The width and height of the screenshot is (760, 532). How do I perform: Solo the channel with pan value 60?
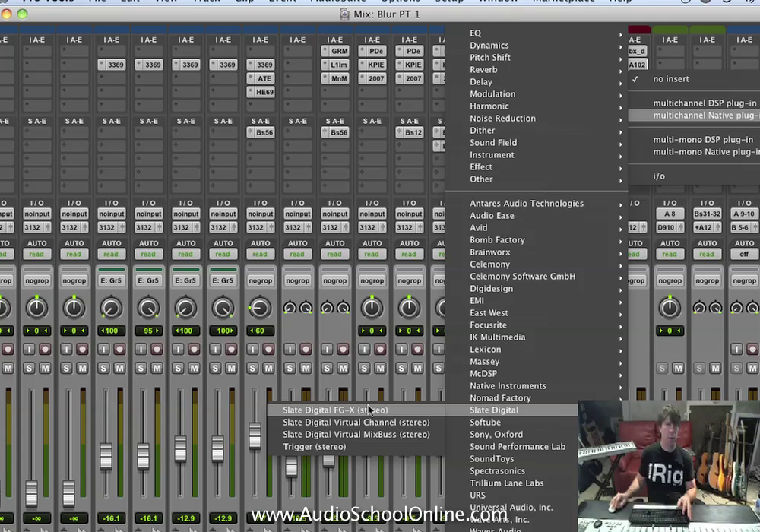[x=252, y=369]
